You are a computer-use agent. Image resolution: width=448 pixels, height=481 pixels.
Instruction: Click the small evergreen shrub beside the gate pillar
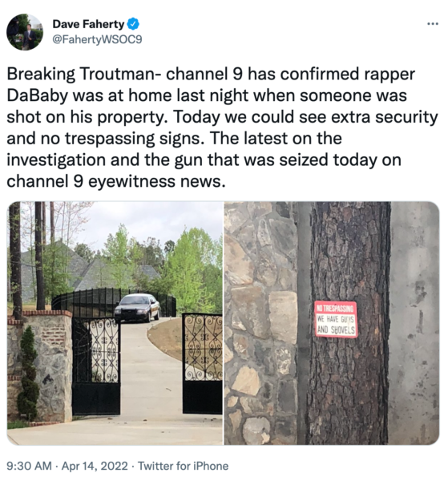pos(28,374)
